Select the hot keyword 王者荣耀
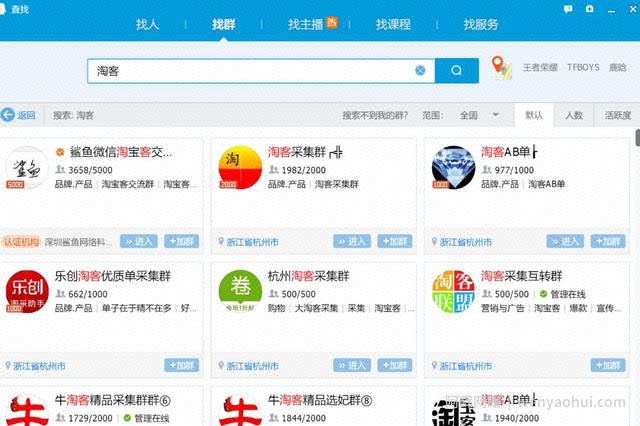 coord(540,67)
